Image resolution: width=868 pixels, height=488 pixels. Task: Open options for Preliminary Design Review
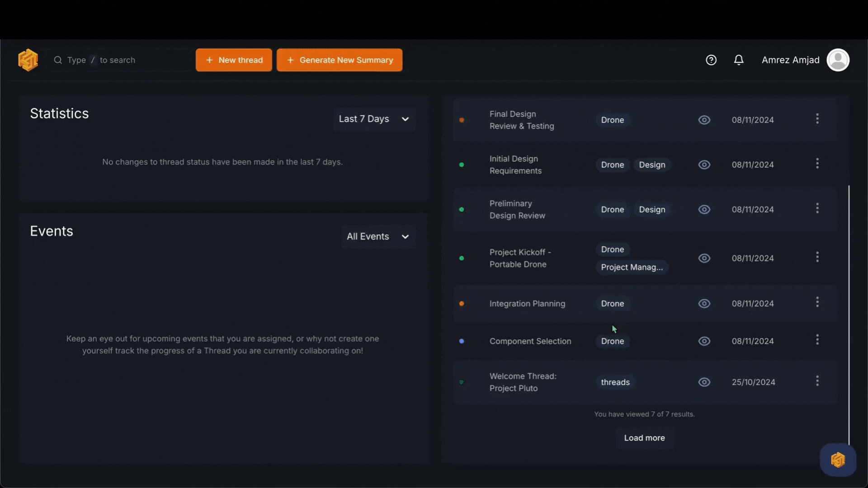point(817,208)
